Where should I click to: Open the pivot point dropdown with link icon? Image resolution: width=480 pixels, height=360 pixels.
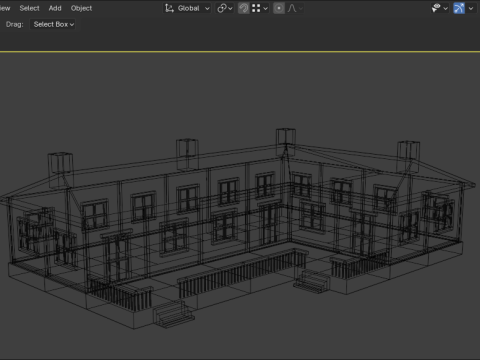click(224, 8)
